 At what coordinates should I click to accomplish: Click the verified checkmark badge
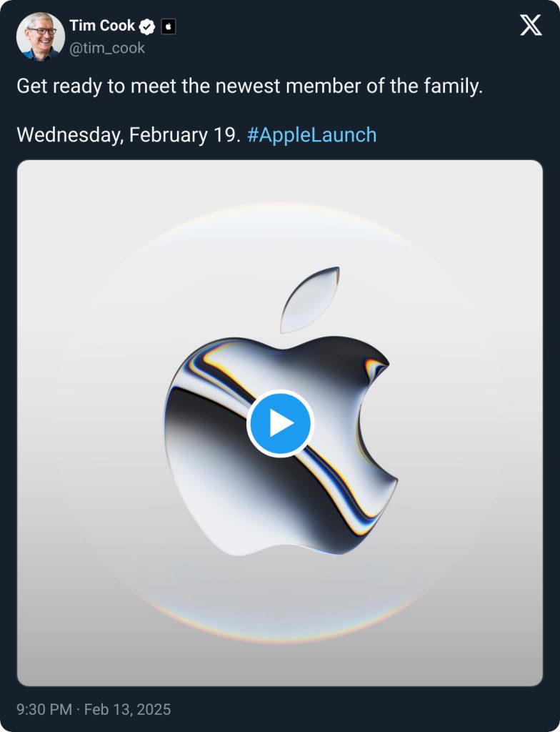click(147, 26)
